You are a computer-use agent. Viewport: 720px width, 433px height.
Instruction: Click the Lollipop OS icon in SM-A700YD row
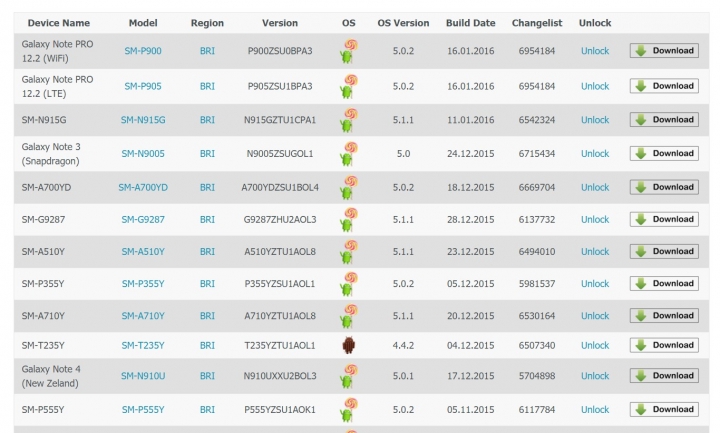pyautogui.click(x=349, y=187)
